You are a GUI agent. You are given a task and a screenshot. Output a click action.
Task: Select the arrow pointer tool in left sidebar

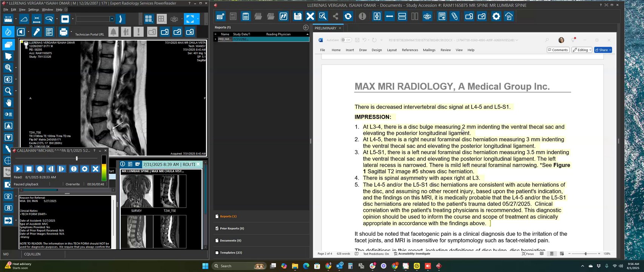tap(8, 56)
